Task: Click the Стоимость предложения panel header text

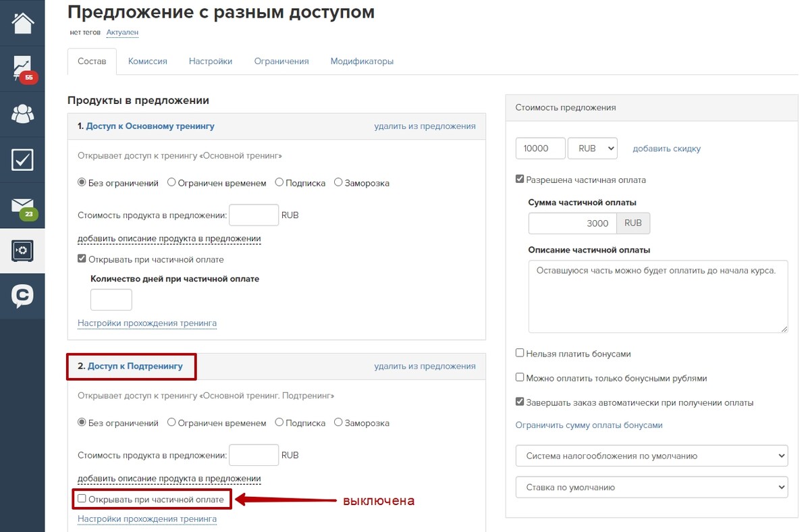Action: [566, 107]
